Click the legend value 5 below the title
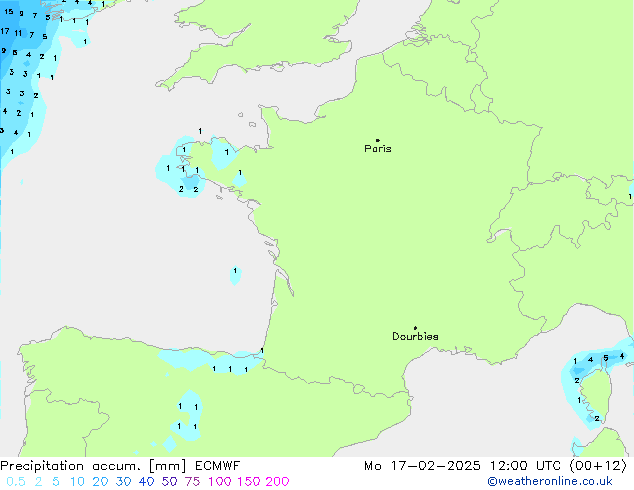Viewport: 634px width, 490px height. click(56, 482)
